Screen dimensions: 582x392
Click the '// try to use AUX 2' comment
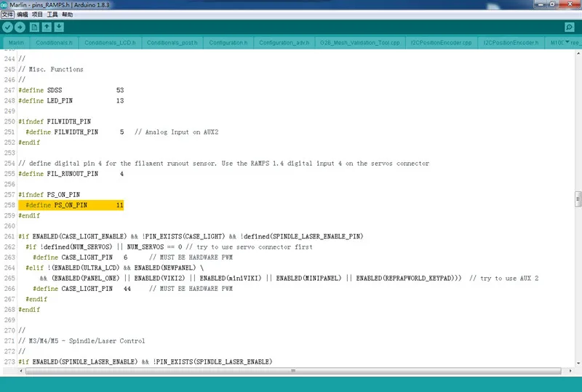pyautogui.click(x=503, y=278)
